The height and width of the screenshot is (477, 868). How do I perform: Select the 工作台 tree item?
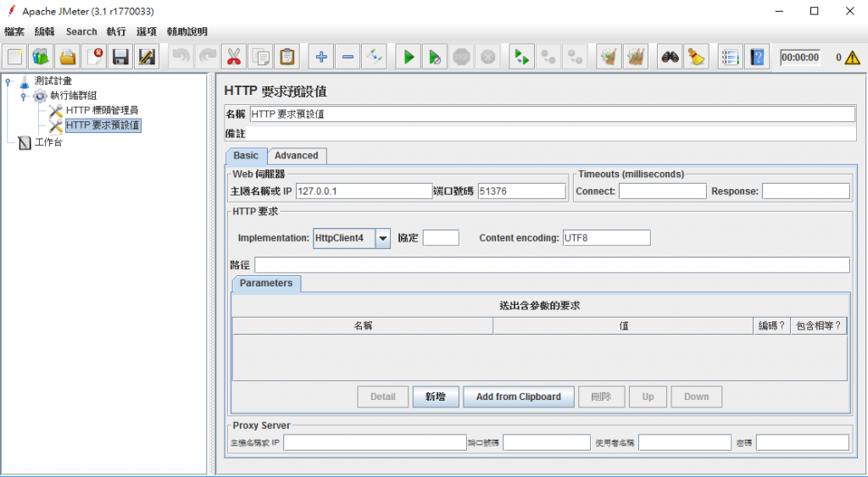[48, 143]
